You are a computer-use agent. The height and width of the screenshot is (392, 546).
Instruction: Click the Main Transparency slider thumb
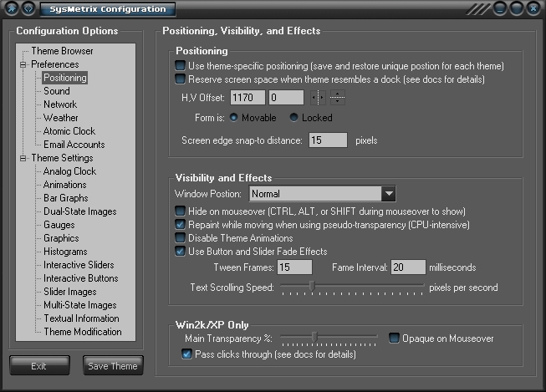(x=314, y=337)
